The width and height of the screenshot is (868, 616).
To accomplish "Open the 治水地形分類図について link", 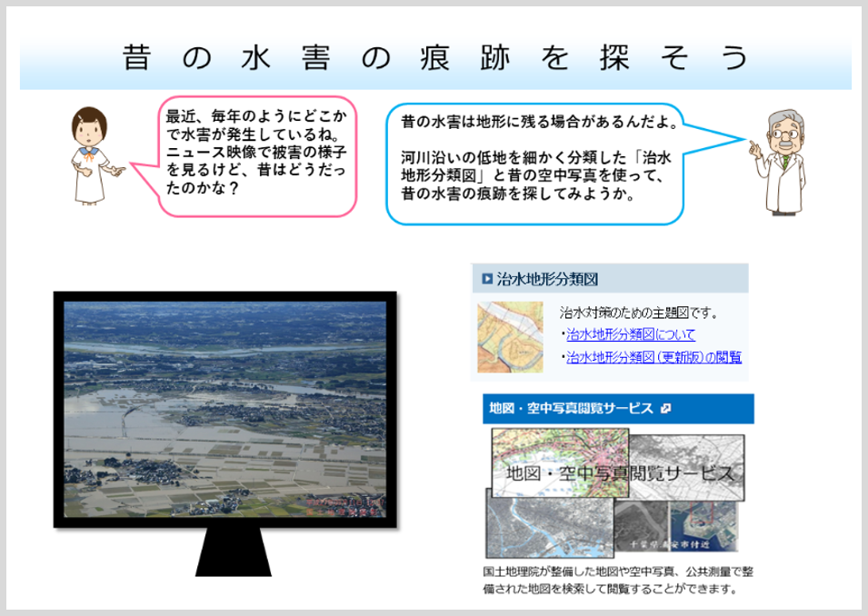I will 631,335.
